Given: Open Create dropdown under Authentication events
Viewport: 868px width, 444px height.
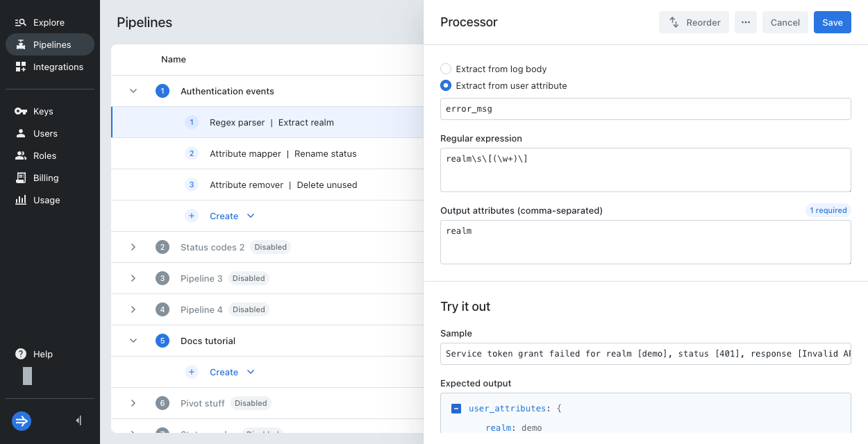Looking at the screenshot, I should (x=251, y=216).
